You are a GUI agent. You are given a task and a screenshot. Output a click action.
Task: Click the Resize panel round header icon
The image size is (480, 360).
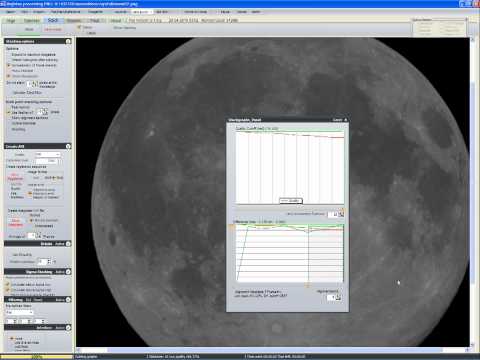coord(68,244)
